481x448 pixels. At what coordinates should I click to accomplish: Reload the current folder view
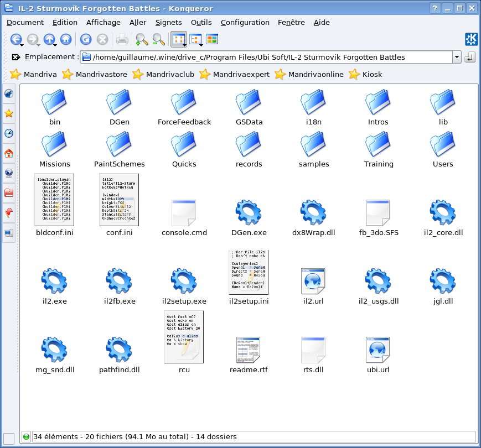86,39
